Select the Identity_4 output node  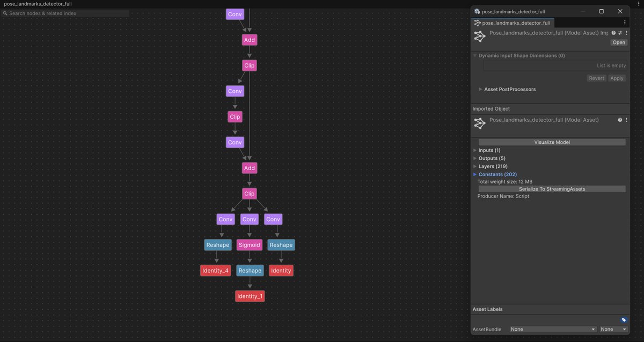216,271
